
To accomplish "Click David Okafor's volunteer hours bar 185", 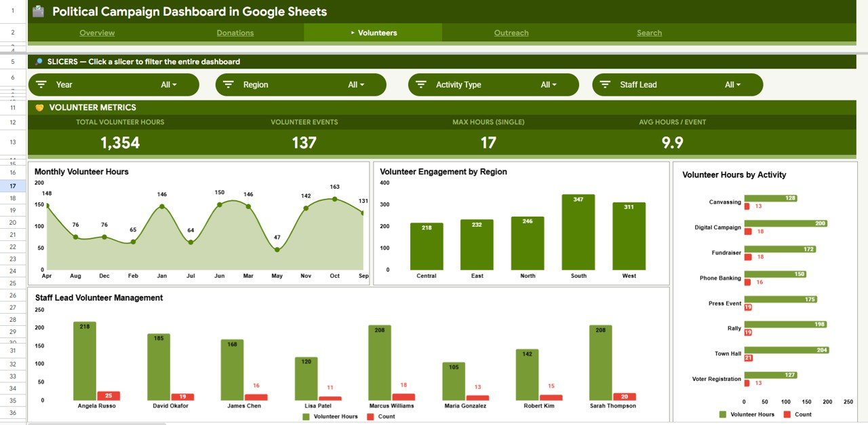I will [159, 367].
